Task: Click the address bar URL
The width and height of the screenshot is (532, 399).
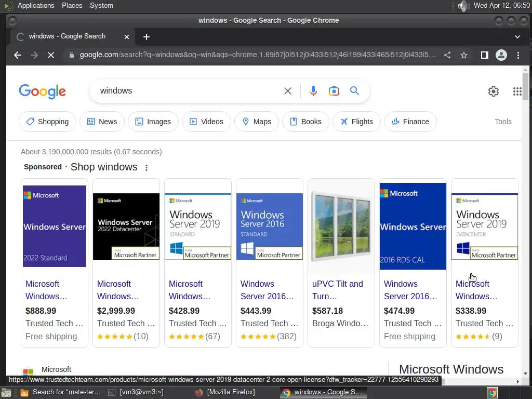Action: coord(258,55)
